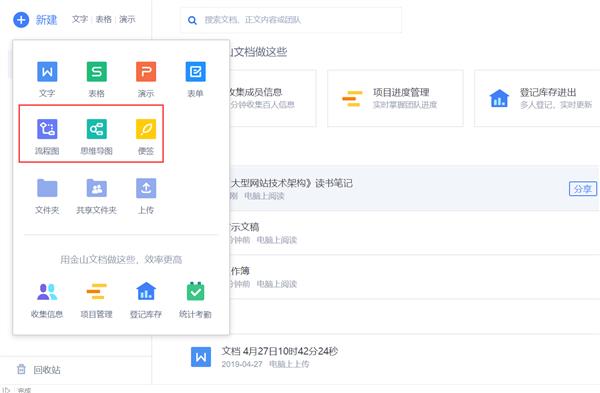Click the 多人登记、实时更新 subtitle text
Viewport: 600px width, 393px height.
(556, 105)
